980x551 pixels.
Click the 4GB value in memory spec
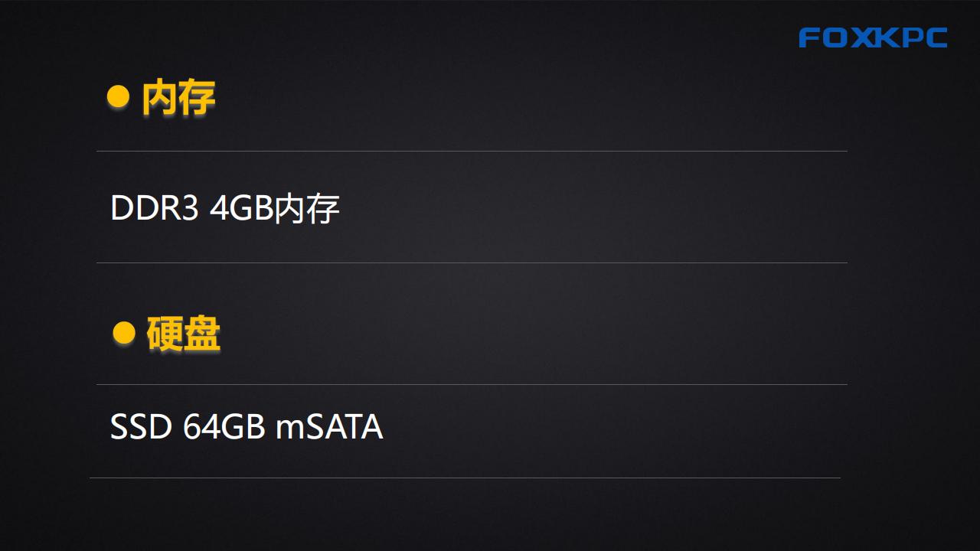(241, 208)
